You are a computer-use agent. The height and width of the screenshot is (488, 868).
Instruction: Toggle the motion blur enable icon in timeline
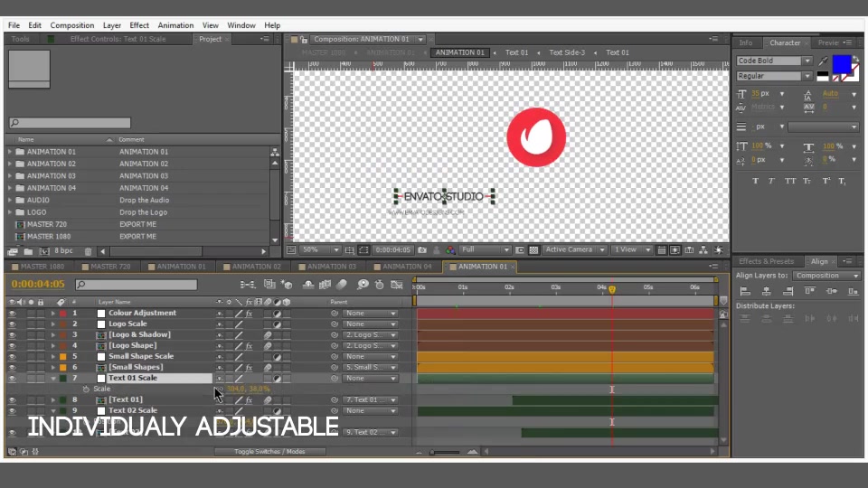[342, 285]
